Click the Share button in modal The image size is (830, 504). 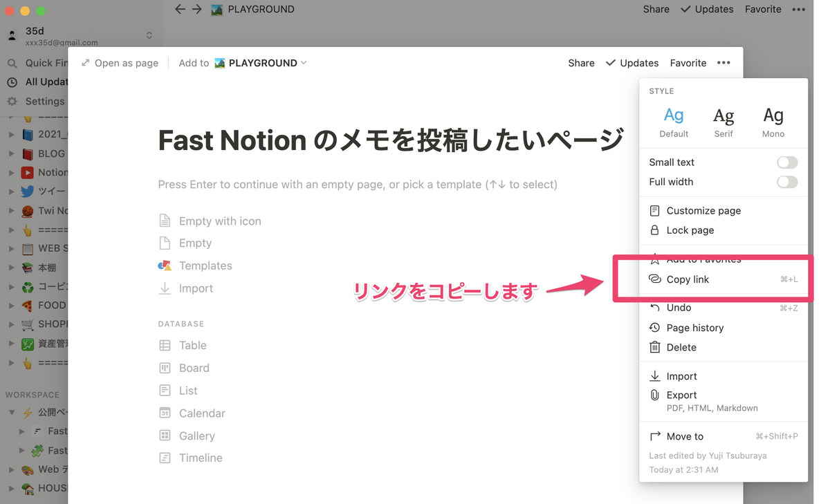[581, 63]
